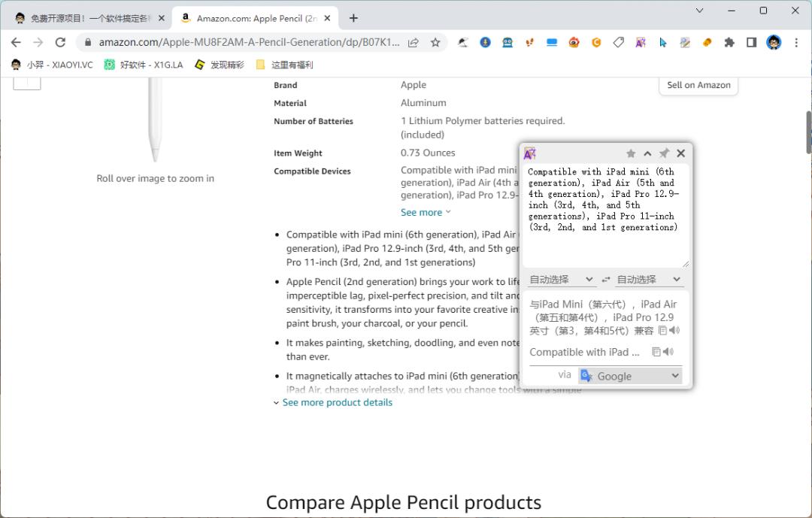Copy the Chinese translation text
Viewport: 812px width, 518px height.
click(x=662, y=330)
